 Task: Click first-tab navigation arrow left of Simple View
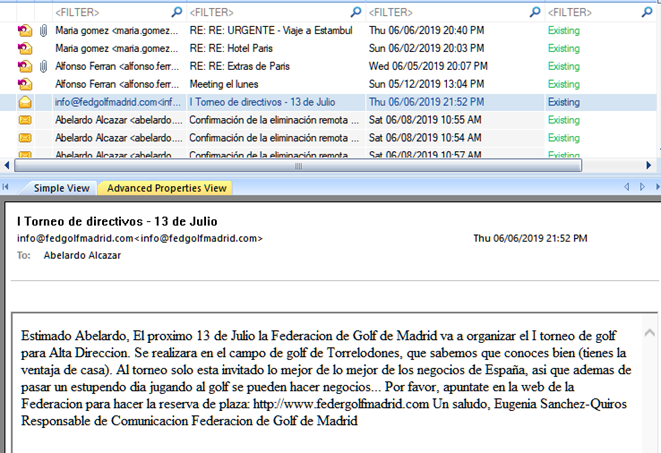(5, 187)
